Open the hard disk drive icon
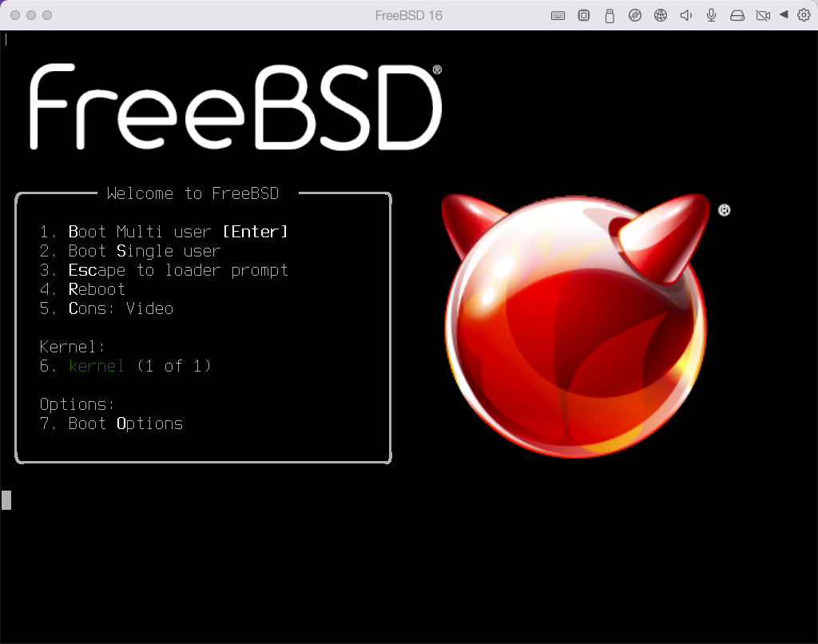Viewport: 818px width, 644px height. pyautogui.click(x=737, y=16)
